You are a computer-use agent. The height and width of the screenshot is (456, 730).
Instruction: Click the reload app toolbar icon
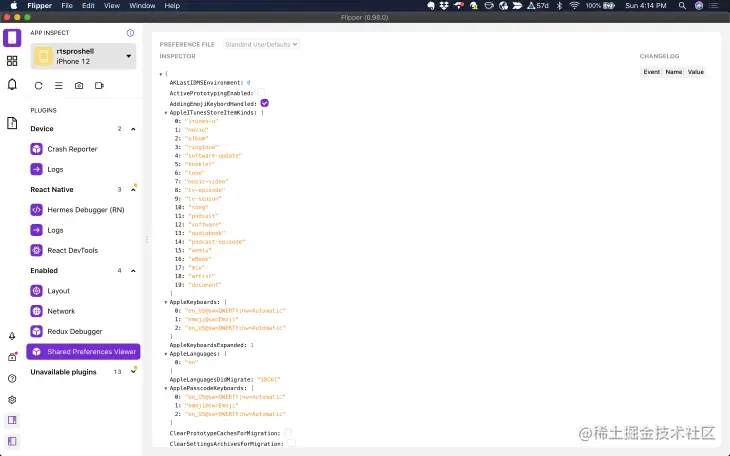(39, 86)
